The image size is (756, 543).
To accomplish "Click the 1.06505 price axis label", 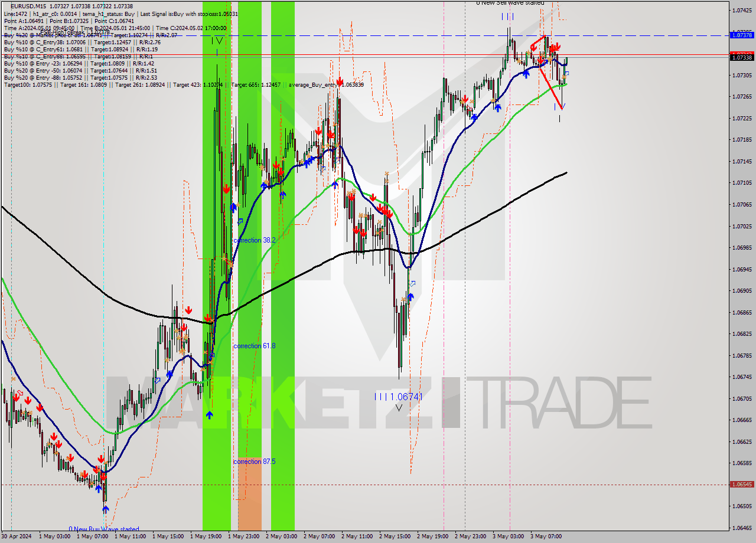I will click(742, 506).
